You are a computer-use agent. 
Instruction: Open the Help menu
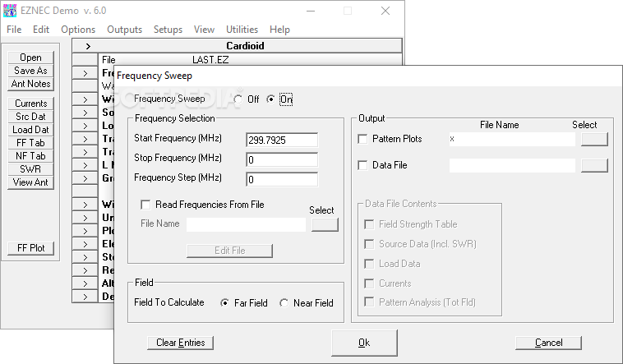click(x=279, y=30)
